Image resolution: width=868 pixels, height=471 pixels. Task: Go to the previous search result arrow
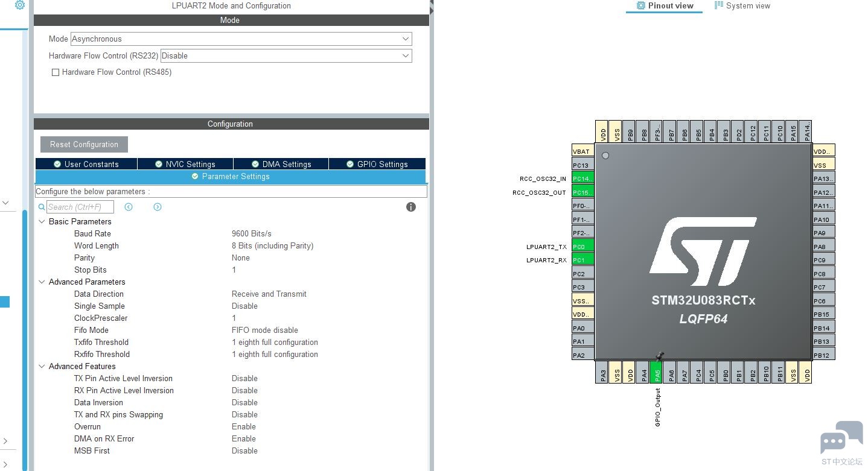129,207
